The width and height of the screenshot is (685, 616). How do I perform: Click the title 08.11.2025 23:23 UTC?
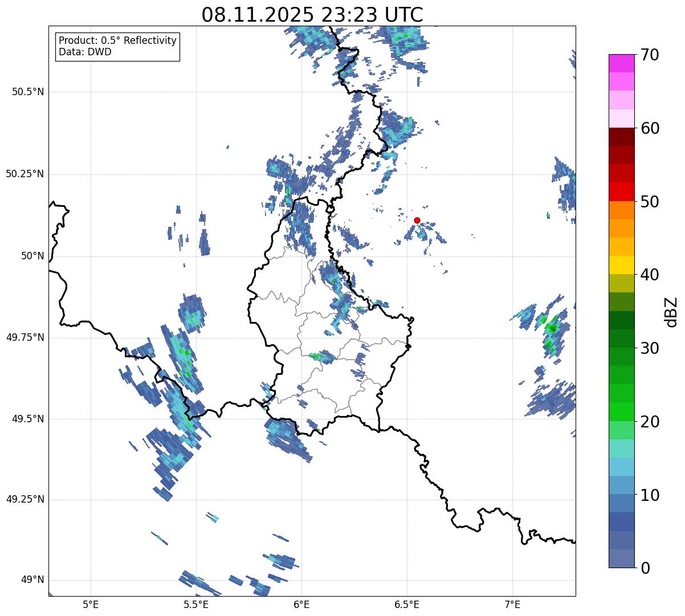312,14
